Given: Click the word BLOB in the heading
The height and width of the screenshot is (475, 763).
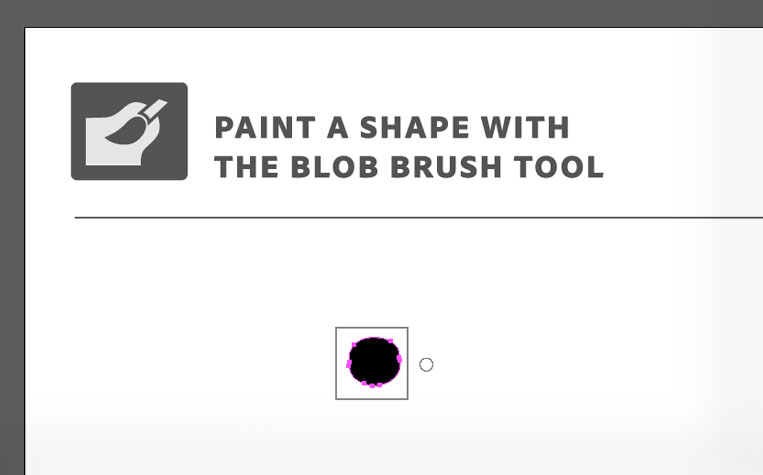Looking at the screenshot, I should point(334,167).
